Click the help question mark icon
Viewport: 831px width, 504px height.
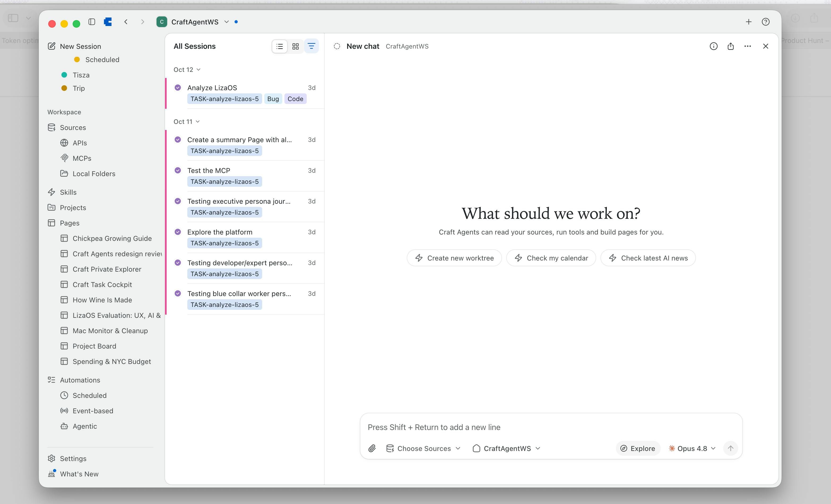point(765,22)
